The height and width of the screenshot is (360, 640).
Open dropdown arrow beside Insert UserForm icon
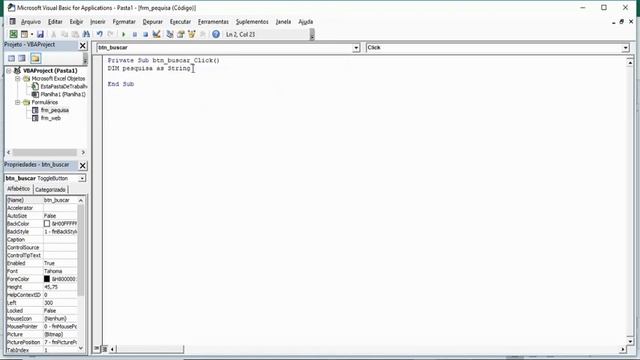tap(32, 34)
